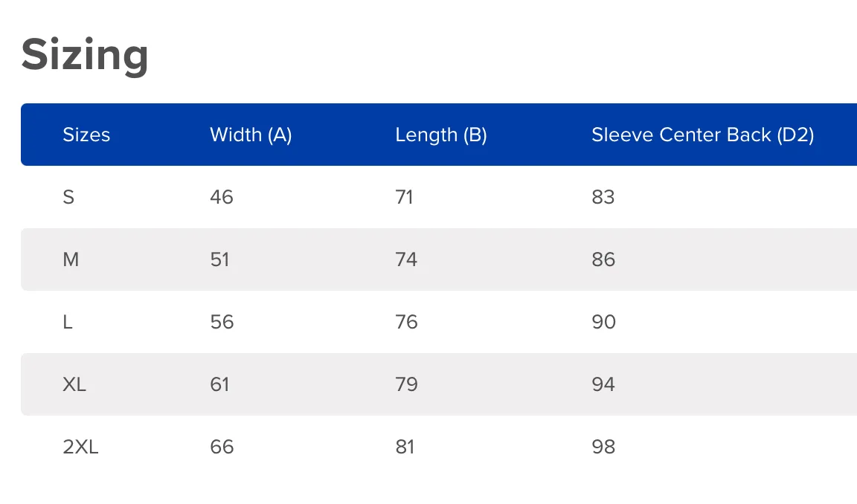Click the Width (A) column header
Image resolution: width=857 pixels, height=504 pixels.
pyautogui.click(x=251, y=135)
